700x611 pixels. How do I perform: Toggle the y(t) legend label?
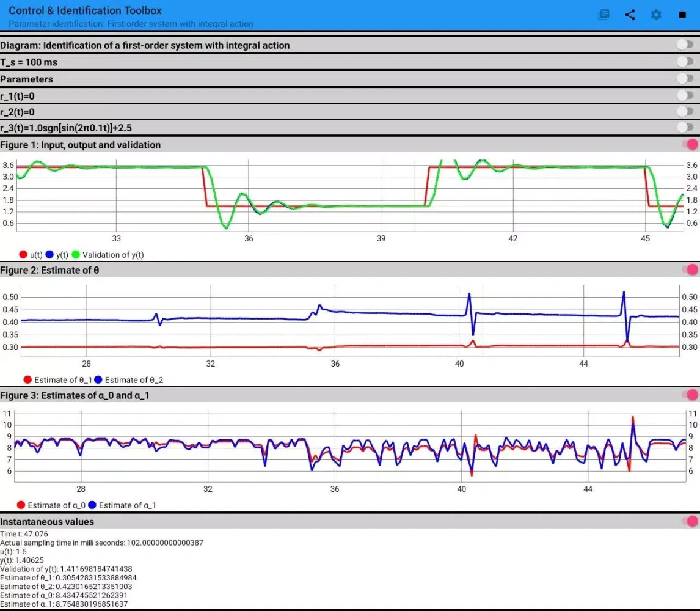pos(62,255)
